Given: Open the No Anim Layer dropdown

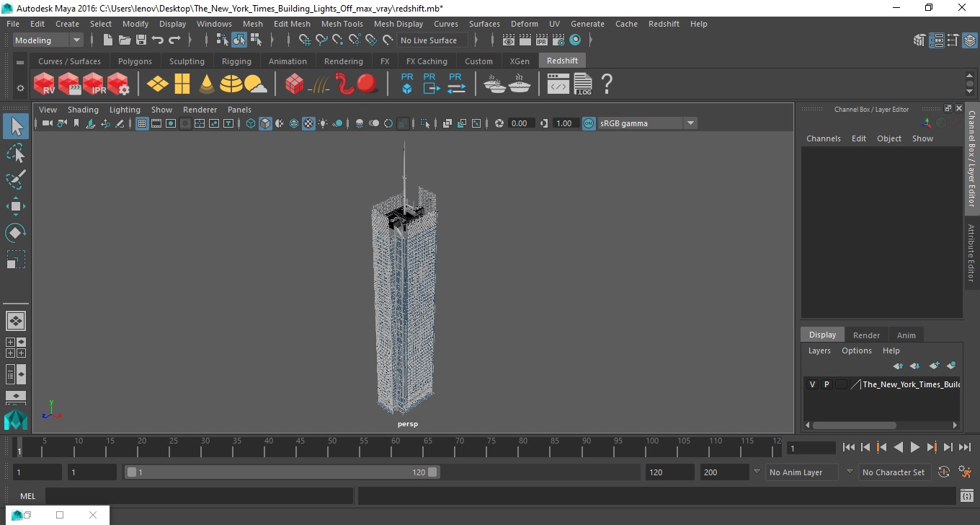Looking at the screenshot, I should [801, 472].
